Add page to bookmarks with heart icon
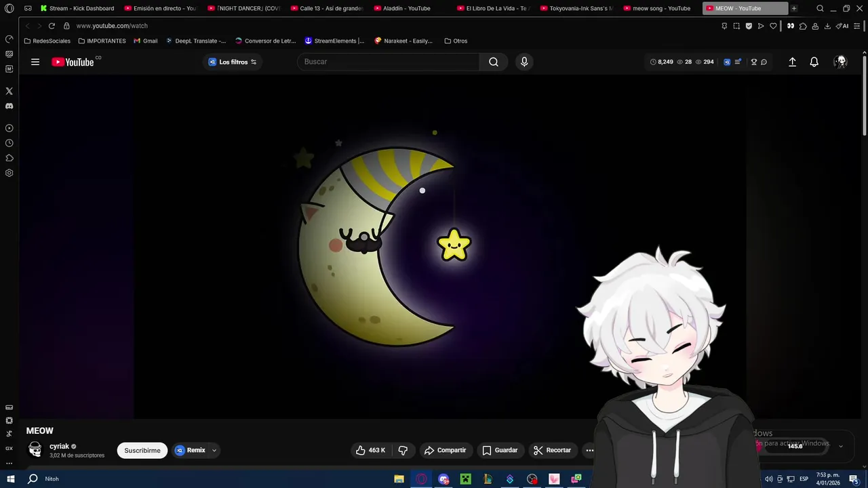Viewport: 868px width, 488px height. (x=773, y=26)
